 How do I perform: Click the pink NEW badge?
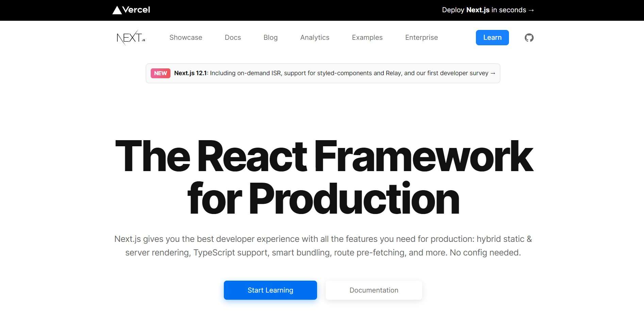(160, 73)
